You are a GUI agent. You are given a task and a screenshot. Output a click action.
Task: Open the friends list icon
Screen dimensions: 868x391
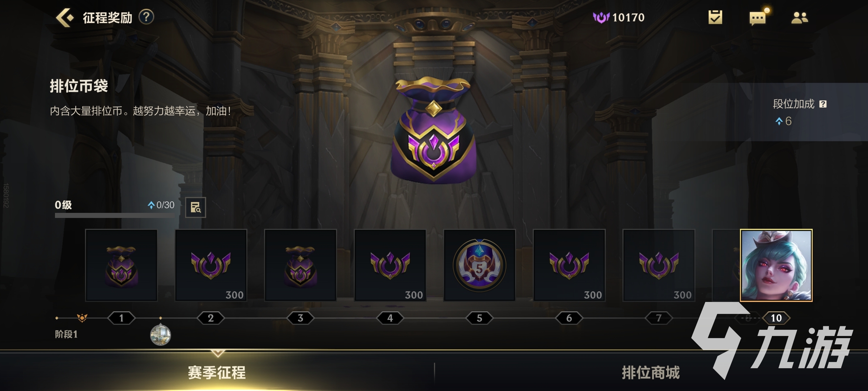click(x=800, y=17)
